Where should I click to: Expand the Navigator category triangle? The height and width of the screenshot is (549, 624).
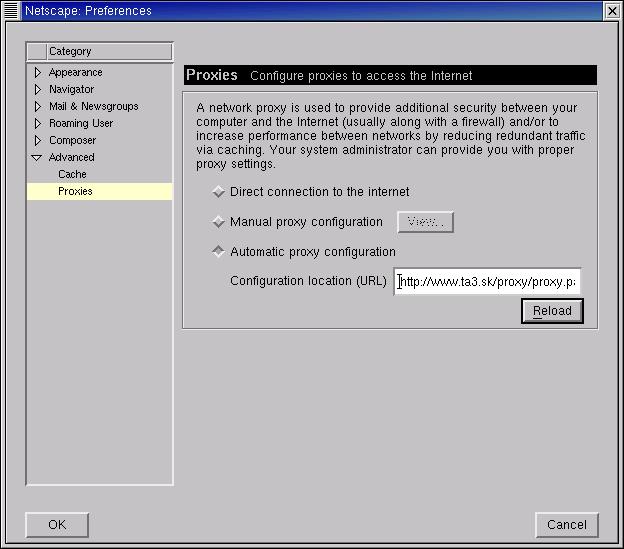point(38,90)
